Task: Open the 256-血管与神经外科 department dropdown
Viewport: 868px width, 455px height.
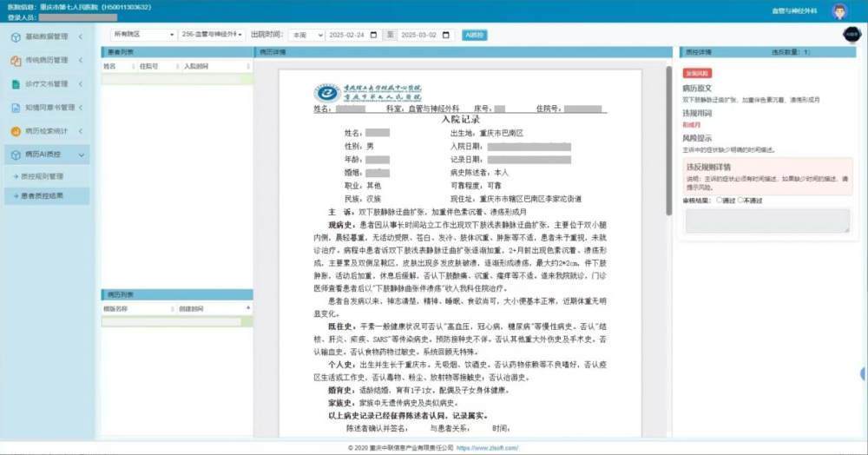Action: tap(212, 35)
